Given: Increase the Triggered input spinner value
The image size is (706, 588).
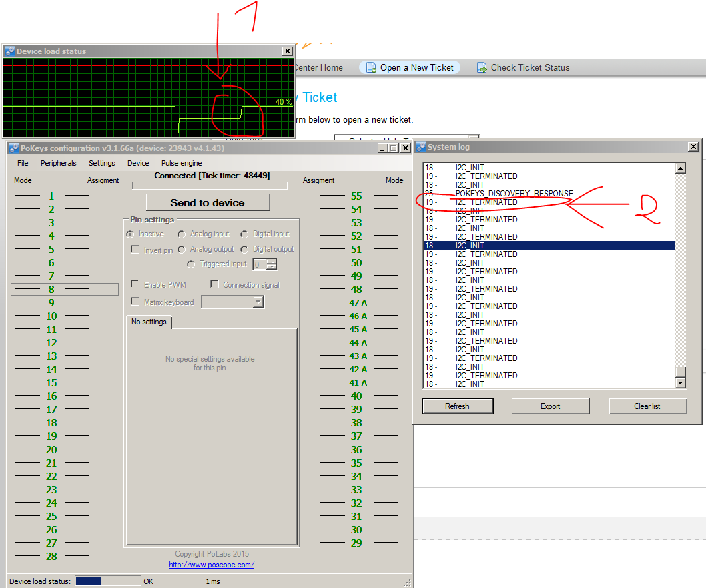Looking at the screenshot, I should click(271, 261).
